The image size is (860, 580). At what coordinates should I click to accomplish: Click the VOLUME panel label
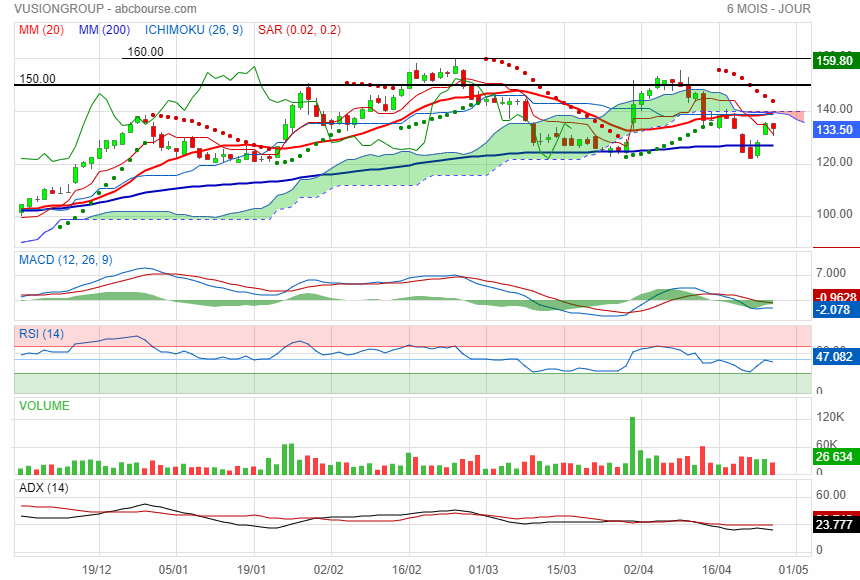coord(44,406)
